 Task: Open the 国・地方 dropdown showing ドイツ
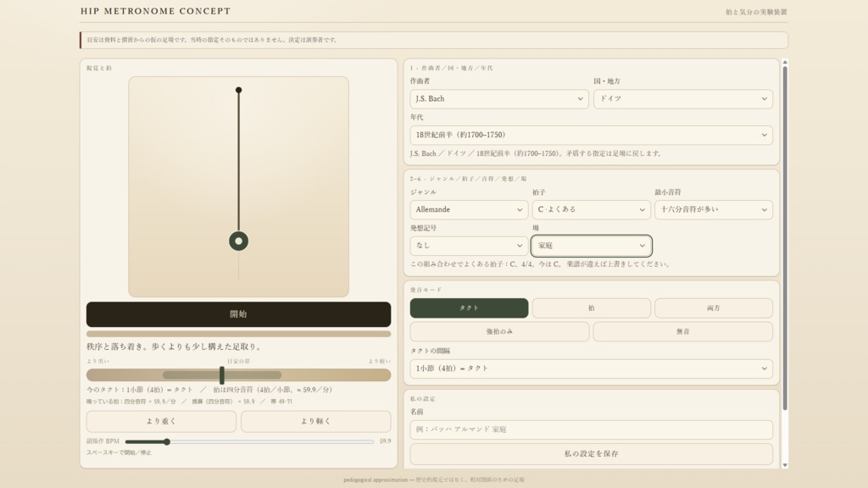[x=682, y=99]
